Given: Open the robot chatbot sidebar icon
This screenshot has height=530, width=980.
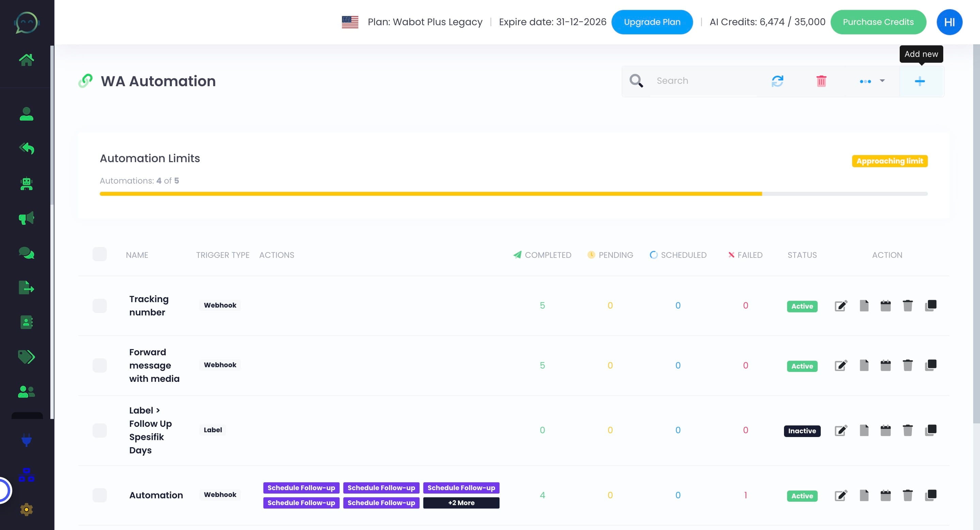Looking at the screenshot, I should (26, 184).
